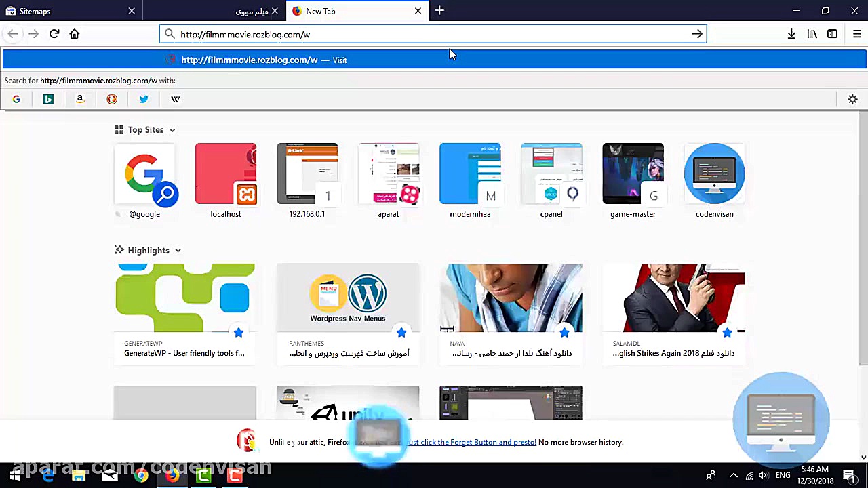Click the address bar URL field
The width and height of the screenshot is (868, 488).
pos(433,34)
